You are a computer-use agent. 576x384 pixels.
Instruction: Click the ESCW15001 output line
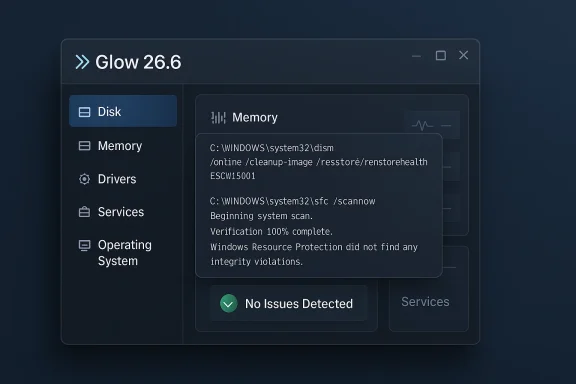pos(233,176)
